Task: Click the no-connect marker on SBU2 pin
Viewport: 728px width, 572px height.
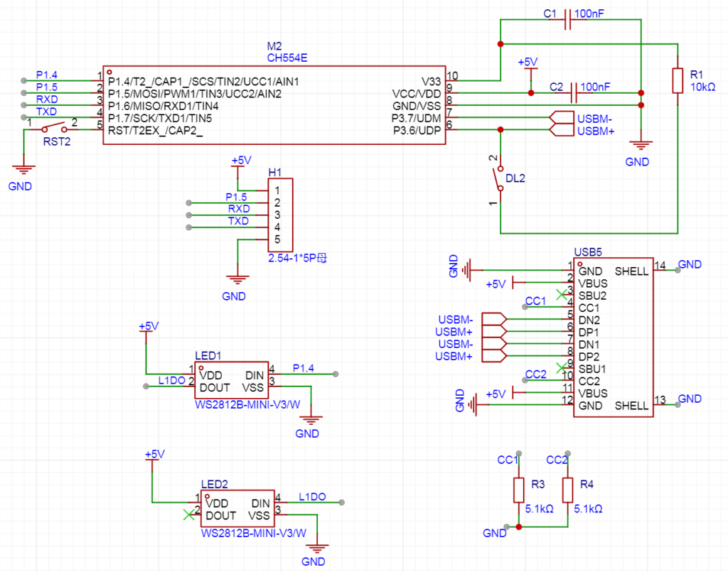Action: (x=561, y=294)
